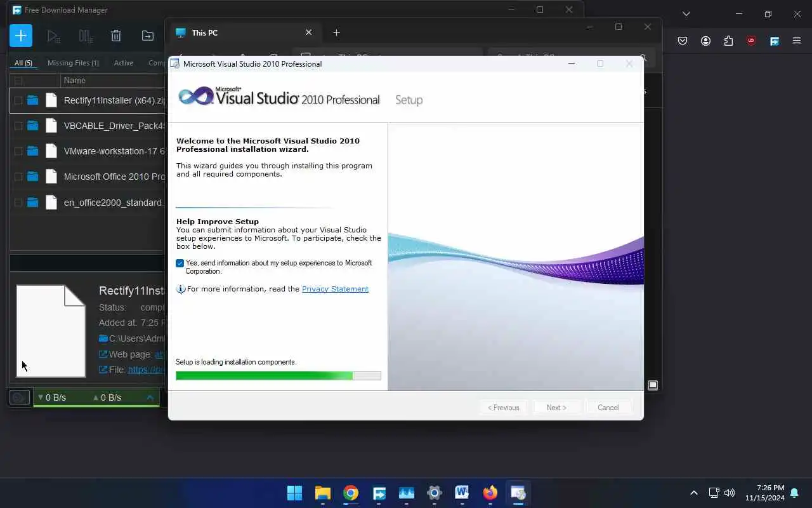
Task: Open folder icon for en_office2000_standard row
Action: point(32,202)
